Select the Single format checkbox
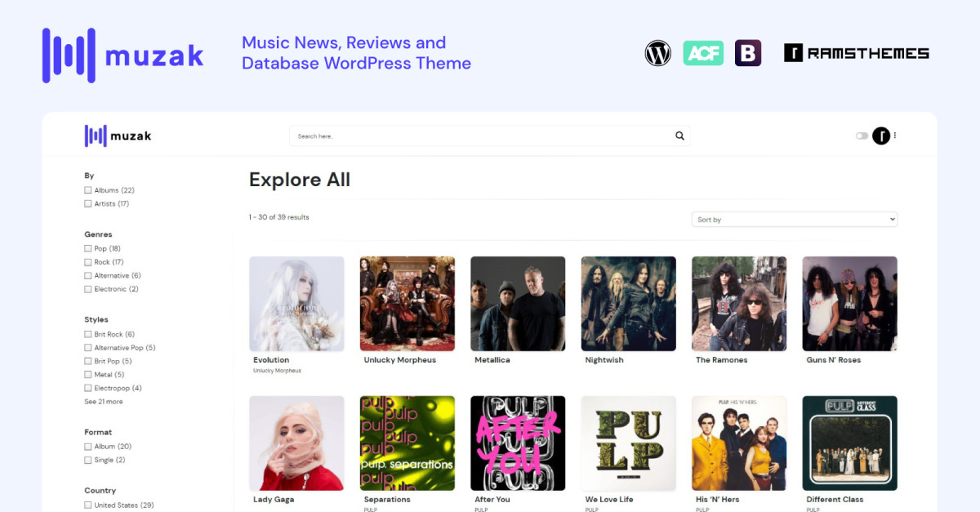 (88, 461)
